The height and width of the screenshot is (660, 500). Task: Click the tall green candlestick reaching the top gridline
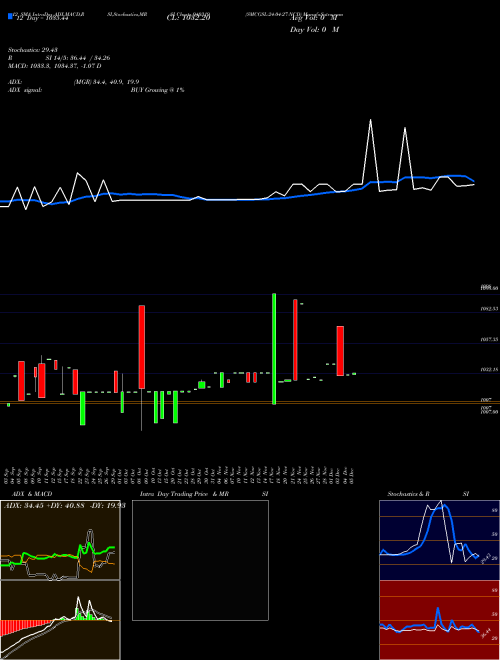click(274, 349)
